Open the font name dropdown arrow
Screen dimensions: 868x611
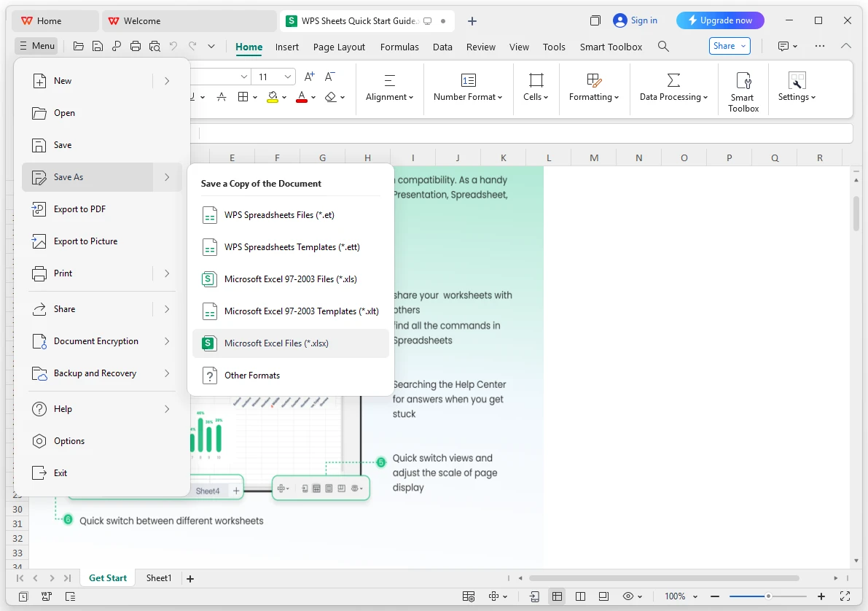(x=243, y=77)
